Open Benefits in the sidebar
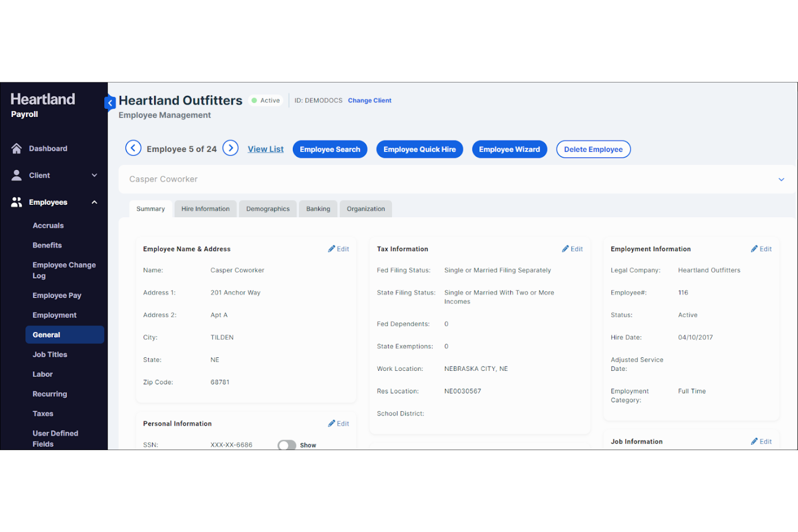 click(x=47, y=245)
